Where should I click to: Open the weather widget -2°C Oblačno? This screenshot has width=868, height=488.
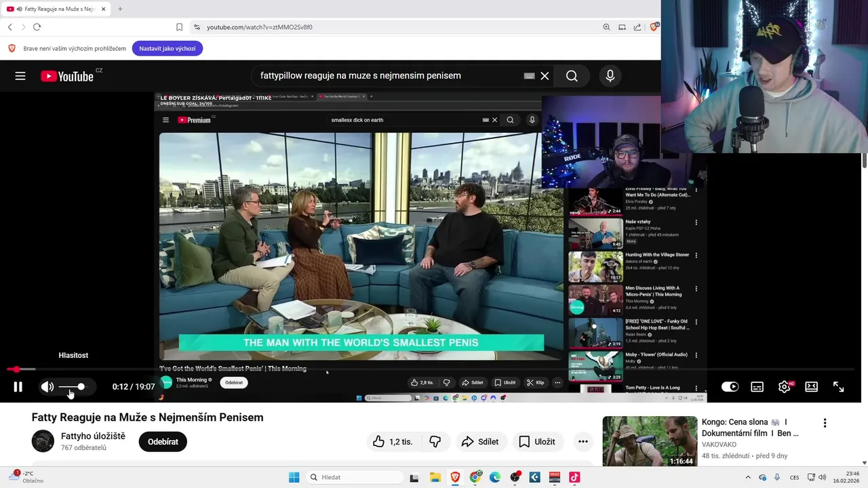tap(27, 477)
